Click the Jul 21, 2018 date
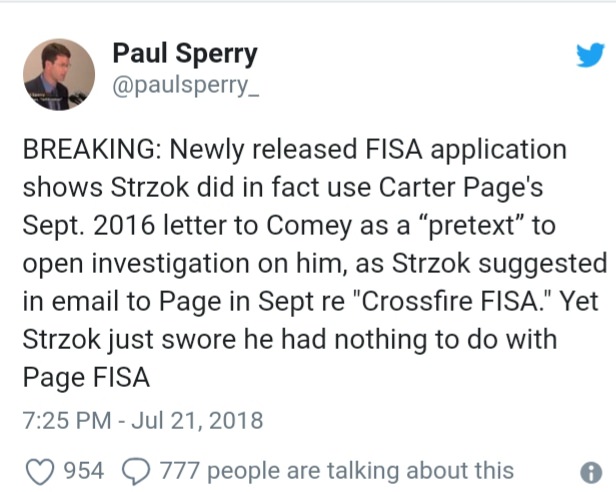Viewport: 616px width, 492px height. pos(197,420)
